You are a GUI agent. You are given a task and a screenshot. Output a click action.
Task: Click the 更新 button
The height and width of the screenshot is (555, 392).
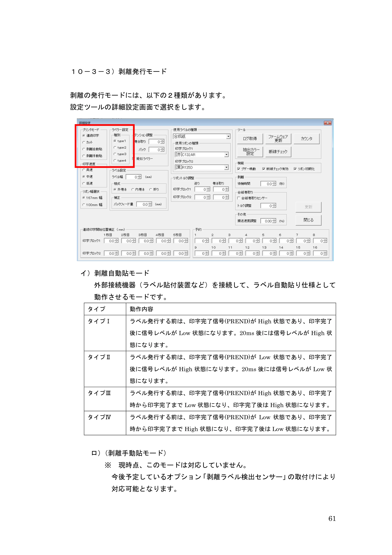click(309, 207)
